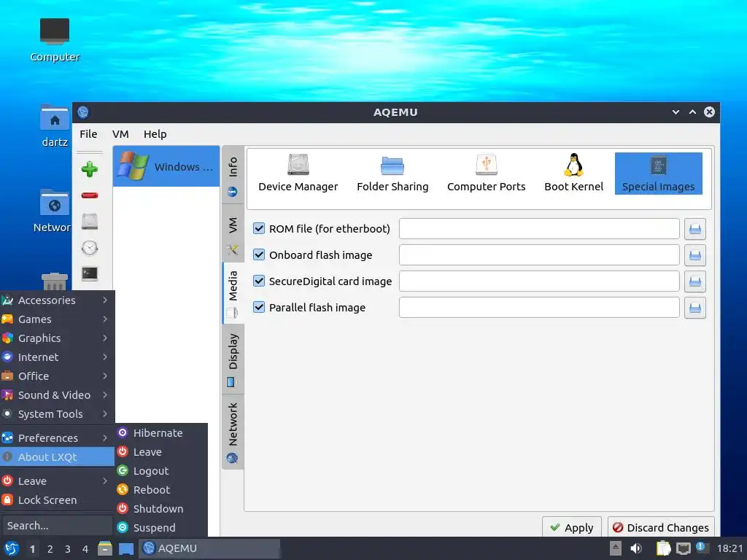The width and height of the screenshot is (747, 560).
Task: Choose Reboot from the Leave submenu
Action: [x=161, y=489]
